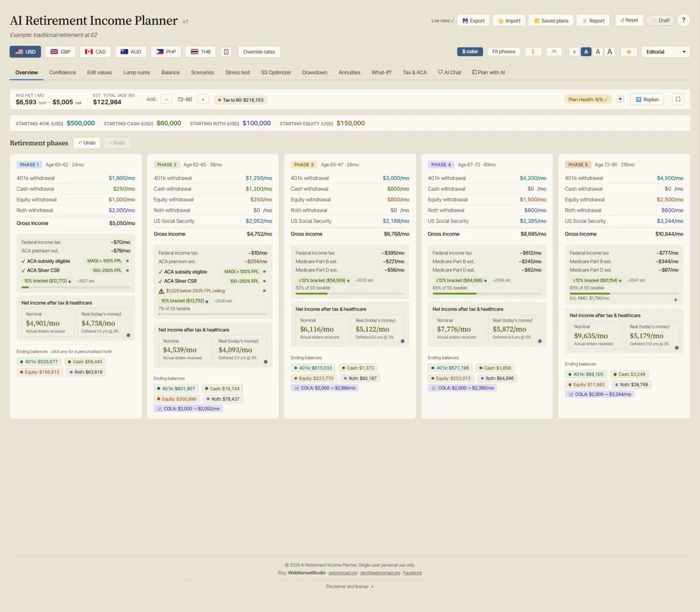The image size is (700, 612).
Task: Open the Stress test tab
Action: [x=237, y=73]
